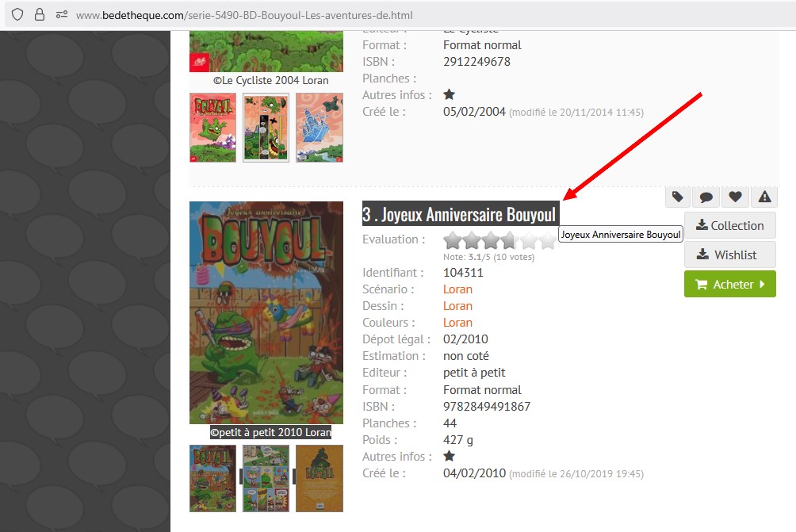Click the modification note 20/11/2014 11:45
The height and width of the screenshot is (532, 796).
pos(576,113)
